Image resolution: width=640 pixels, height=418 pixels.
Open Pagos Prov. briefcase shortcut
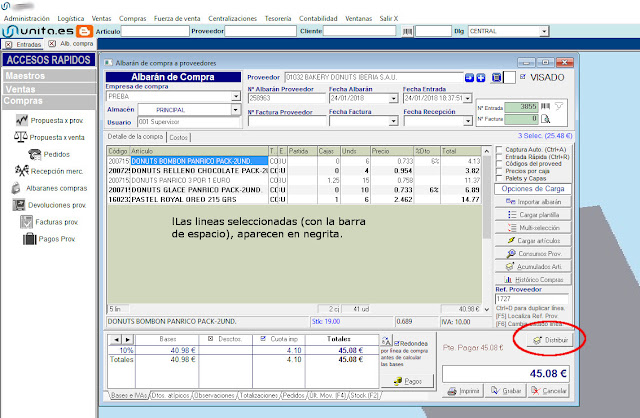point(28,238)
